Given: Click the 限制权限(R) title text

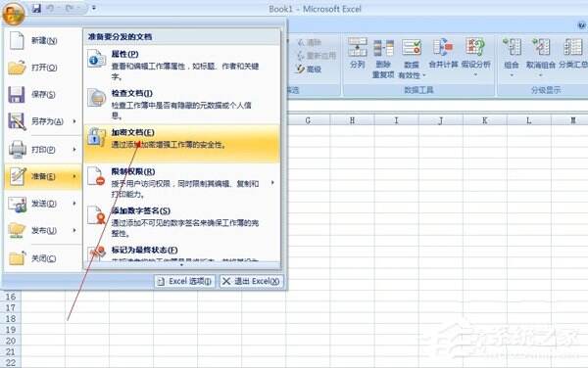Looking at the screenshot, I should [133, 171].
